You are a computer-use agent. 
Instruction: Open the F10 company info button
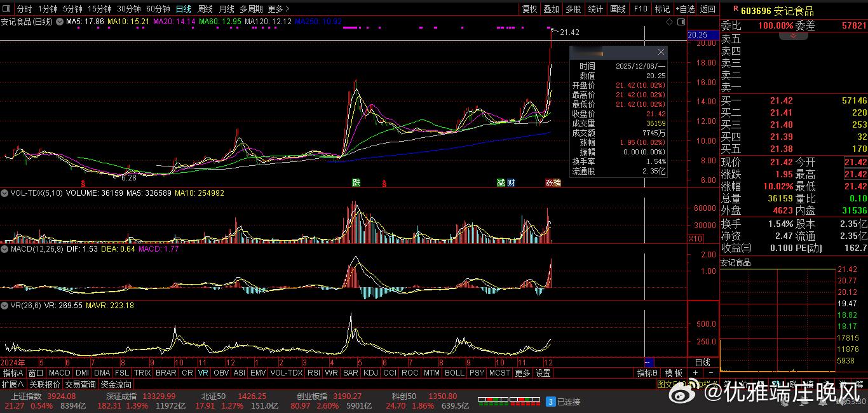[640, 9]
